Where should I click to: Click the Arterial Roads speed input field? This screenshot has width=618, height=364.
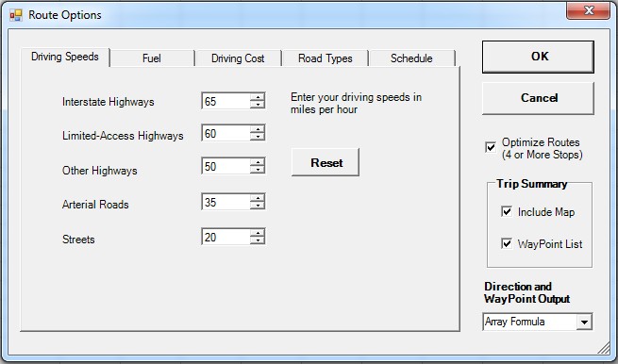click(225, 202)
